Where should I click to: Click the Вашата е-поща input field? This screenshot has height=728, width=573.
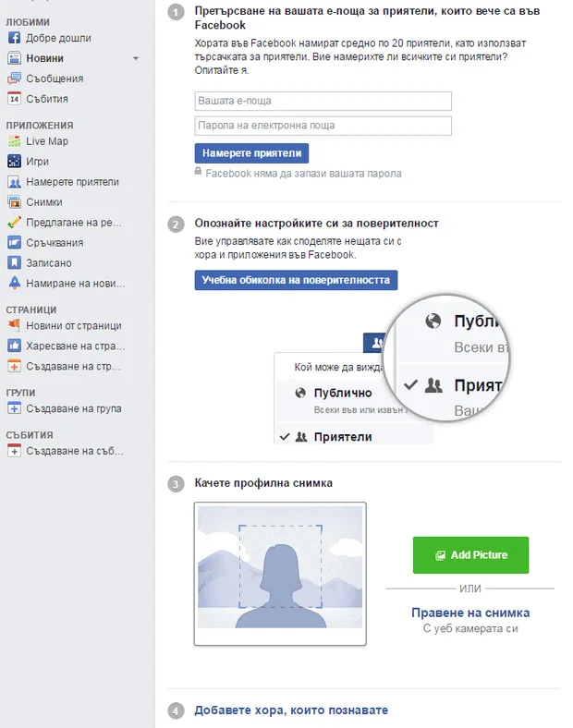[x=323, y=102]
